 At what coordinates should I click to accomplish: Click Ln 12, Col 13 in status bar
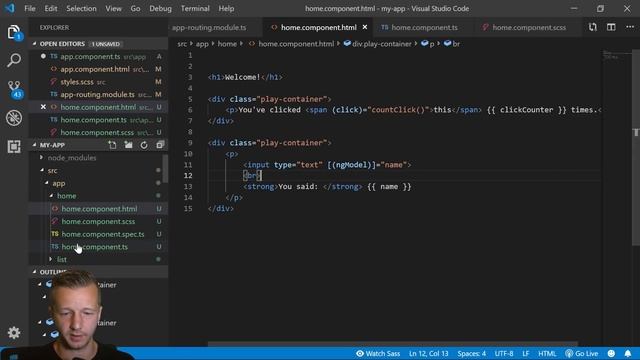click(x=429, y=353)
